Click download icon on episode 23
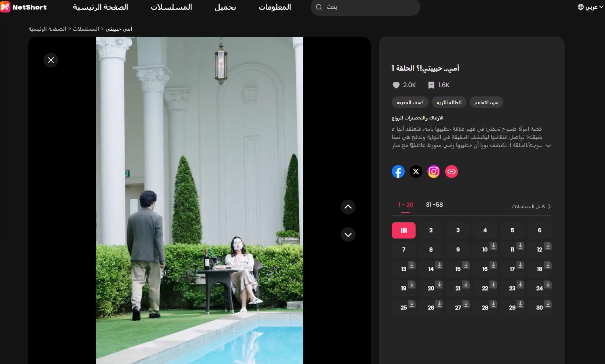Viewport: 605px width, 364px height. tap(520, 285)
